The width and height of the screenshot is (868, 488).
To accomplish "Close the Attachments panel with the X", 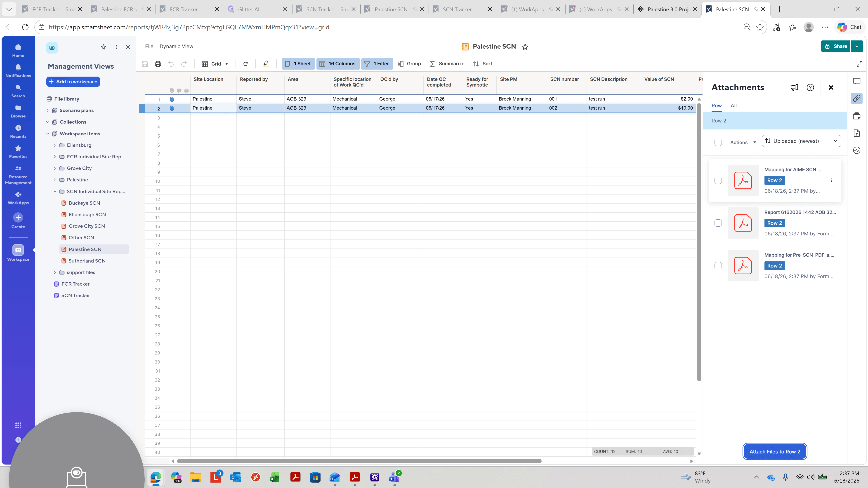I will (x=831, y=88).
